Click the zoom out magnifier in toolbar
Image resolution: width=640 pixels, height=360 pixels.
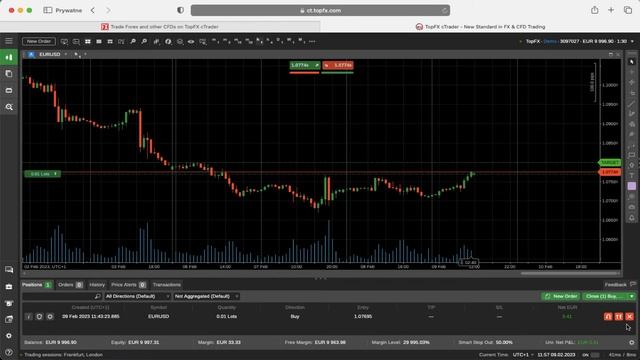(144, 42)
